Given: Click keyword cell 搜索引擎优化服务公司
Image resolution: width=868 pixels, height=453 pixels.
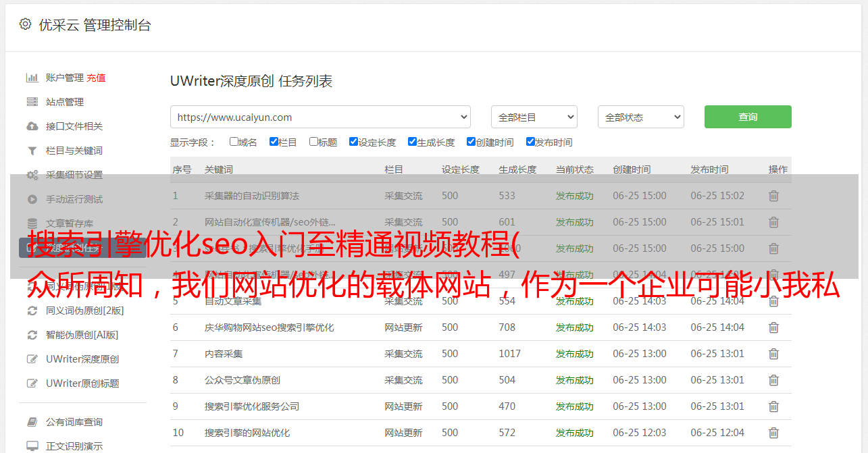Looking at the screenshot, I should coord(252,406).
